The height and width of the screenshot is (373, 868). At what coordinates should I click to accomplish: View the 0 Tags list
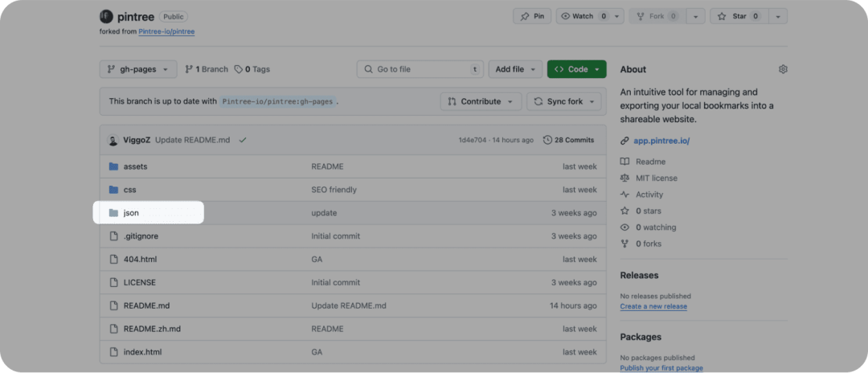[252, 69]
